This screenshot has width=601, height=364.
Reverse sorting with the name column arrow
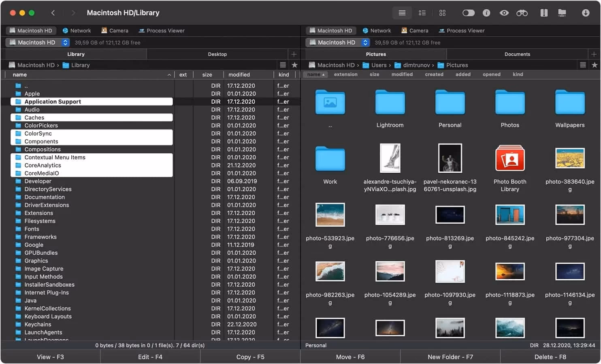[x=169, y=74]
